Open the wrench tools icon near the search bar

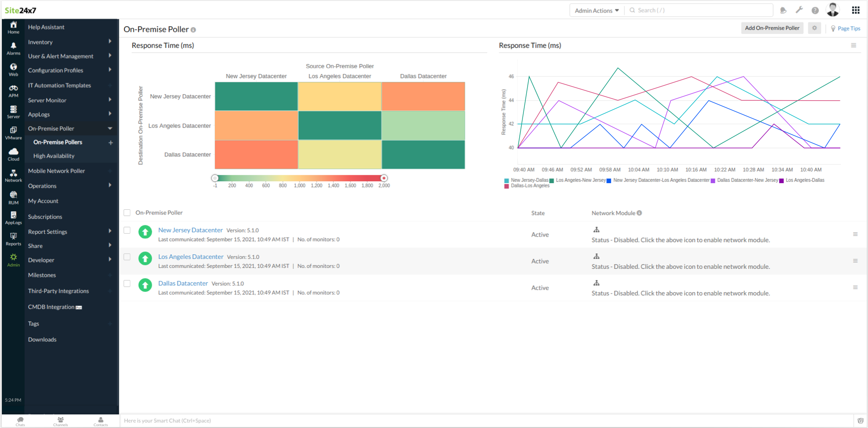click(x=799, y=10)
